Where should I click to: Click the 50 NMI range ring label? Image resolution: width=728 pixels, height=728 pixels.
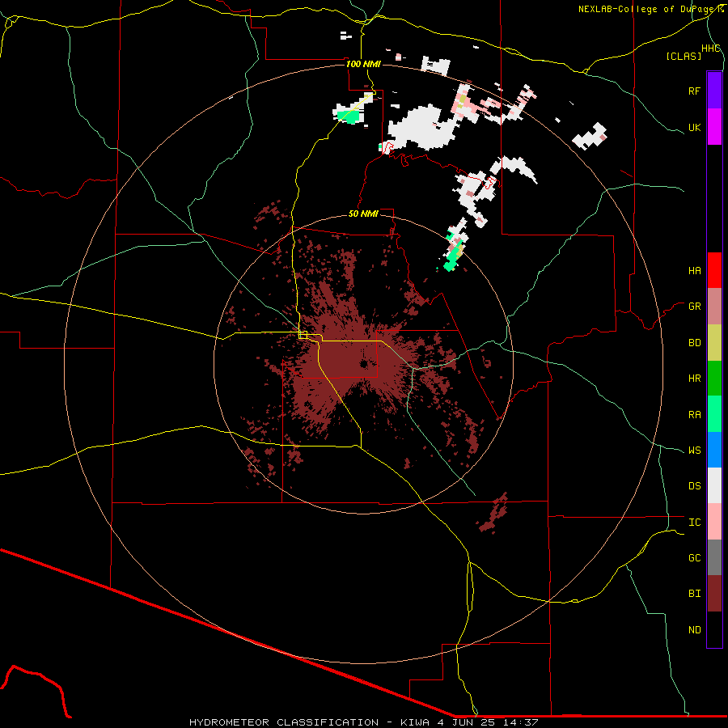(363, 214)
